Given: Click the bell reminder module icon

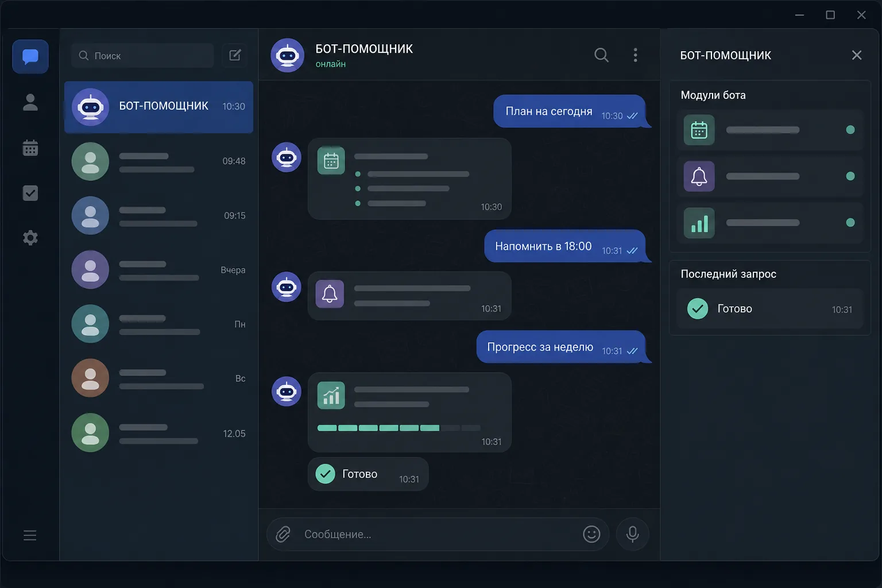Looking at the screenshot, I should click(x=699, y=176).
